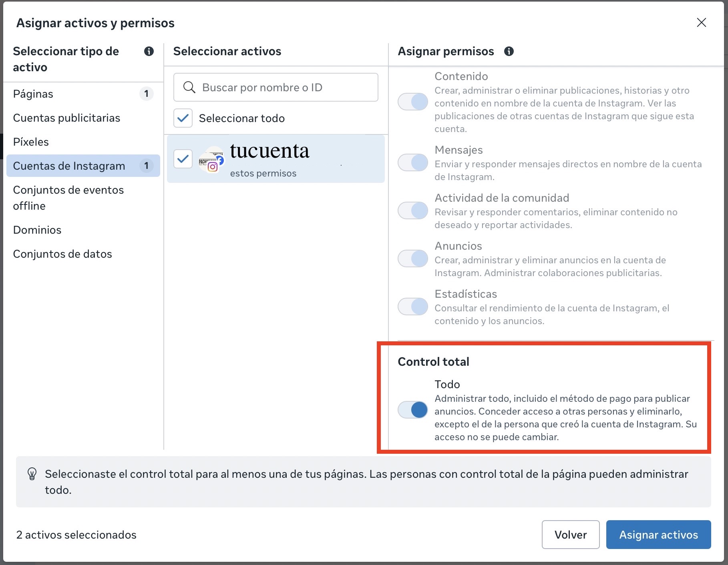
Task: Toggle the Seleccionar todo checkbox
Action: 183,118
